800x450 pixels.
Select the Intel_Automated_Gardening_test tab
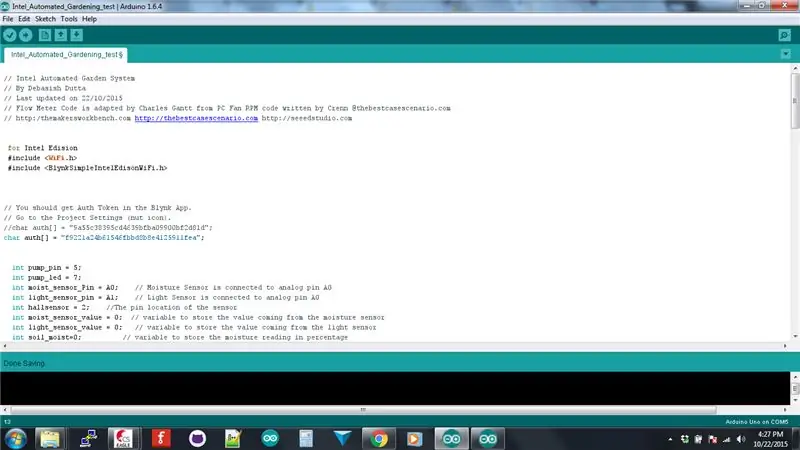(x=66, y=55)
